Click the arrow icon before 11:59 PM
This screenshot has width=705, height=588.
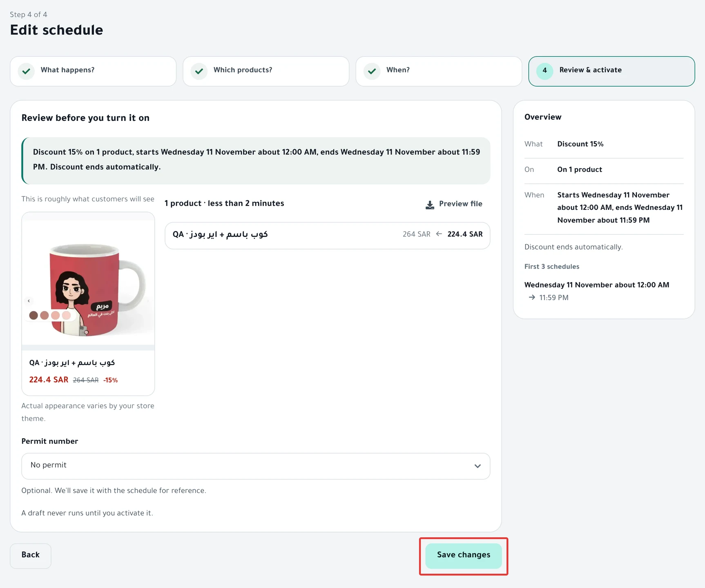[x=532, y=298]
